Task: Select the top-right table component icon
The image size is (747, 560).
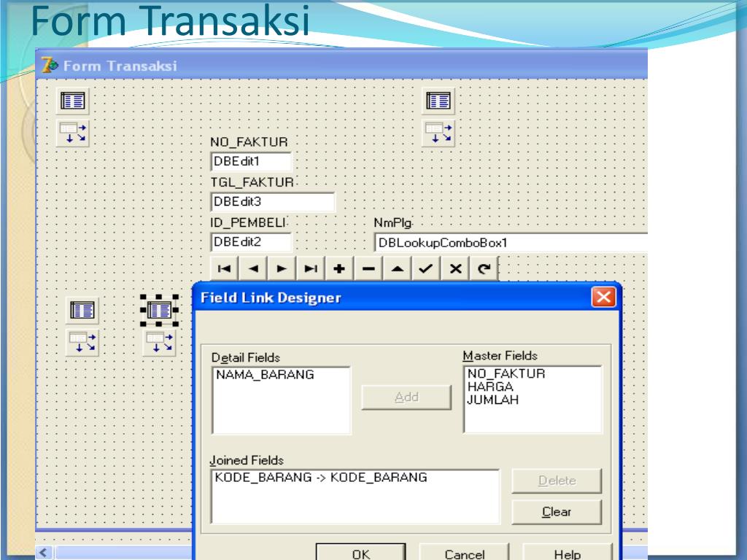Action: (x=438, y=101)
